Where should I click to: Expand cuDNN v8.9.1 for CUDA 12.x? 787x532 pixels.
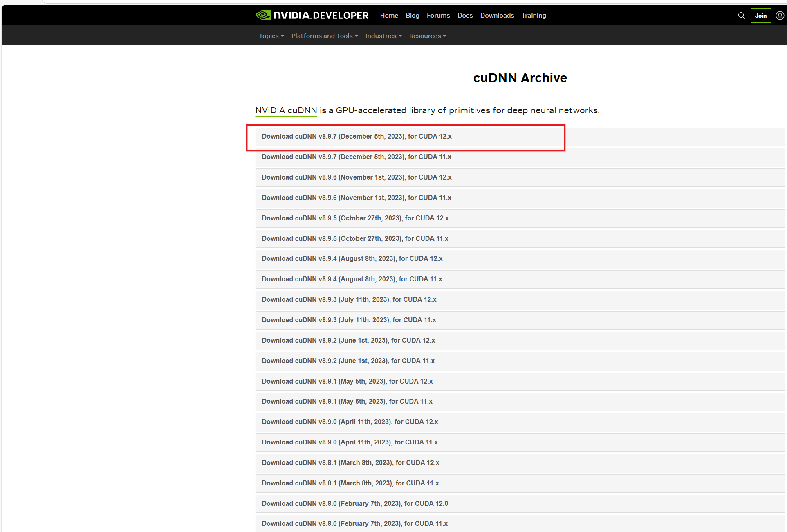click(520, 382)
